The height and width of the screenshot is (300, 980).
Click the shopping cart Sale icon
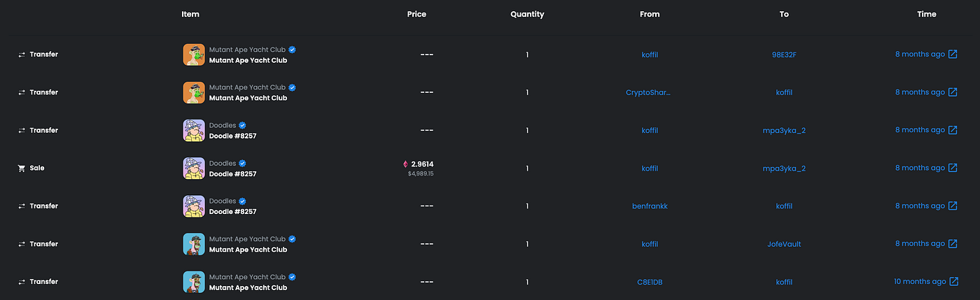[22, 168]
